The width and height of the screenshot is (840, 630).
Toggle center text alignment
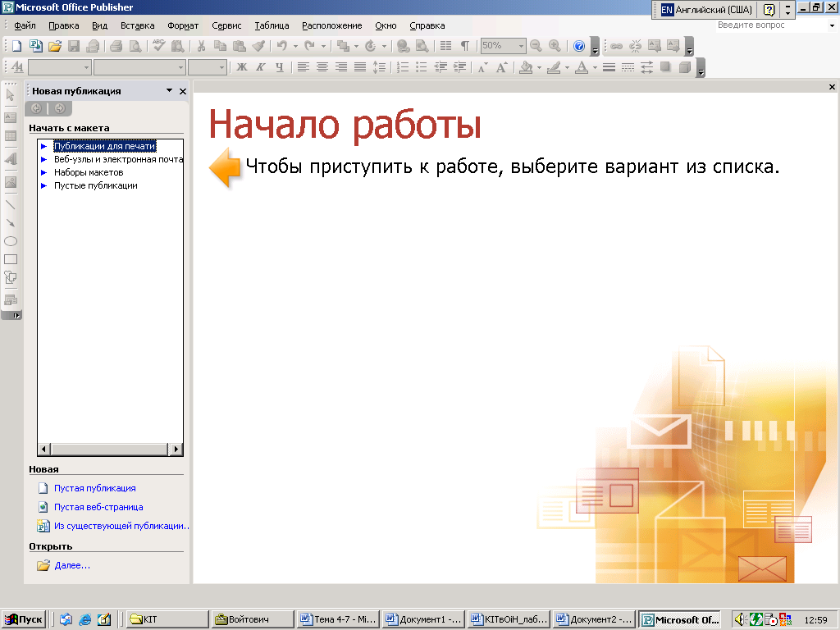322,67
